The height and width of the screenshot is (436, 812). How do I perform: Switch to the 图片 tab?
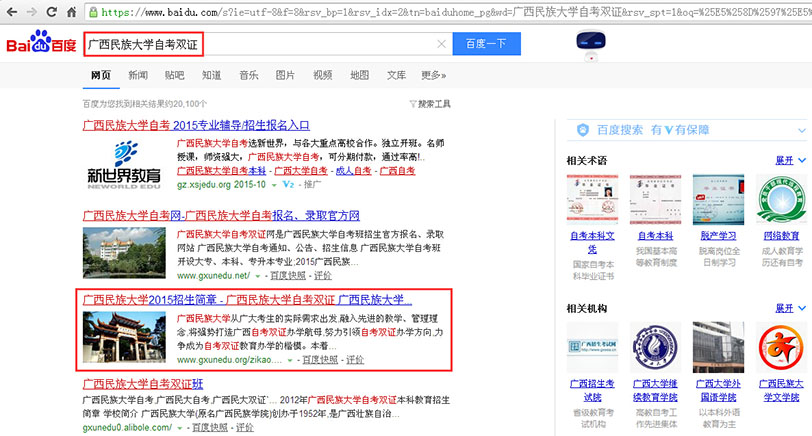point(285,76)
